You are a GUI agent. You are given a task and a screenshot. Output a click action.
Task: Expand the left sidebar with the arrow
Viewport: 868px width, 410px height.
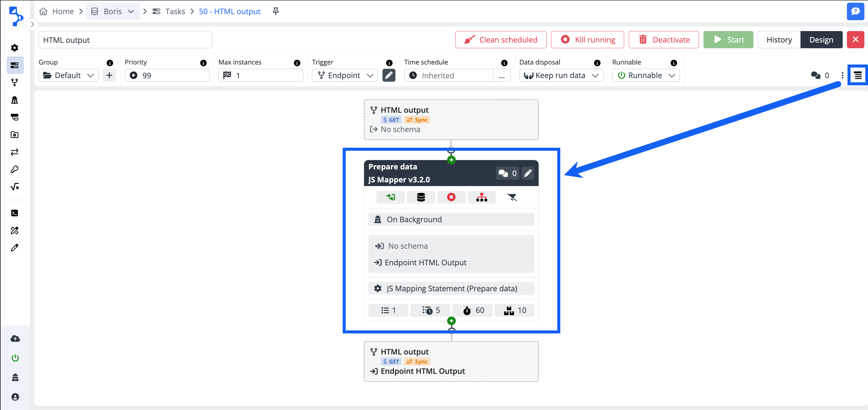pyautogui.click(x=32, y=24)
